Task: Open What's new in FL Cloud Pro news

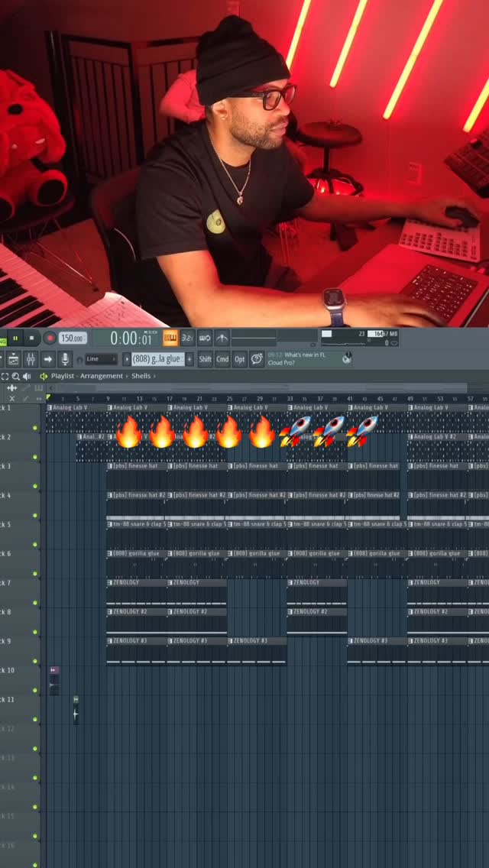Action: coord(305,358)
